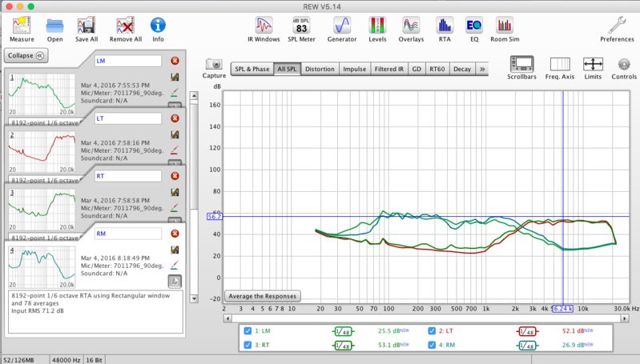Save all measurements
The height and width of the screenshot is (364, 640).
(x=87, y=30)
